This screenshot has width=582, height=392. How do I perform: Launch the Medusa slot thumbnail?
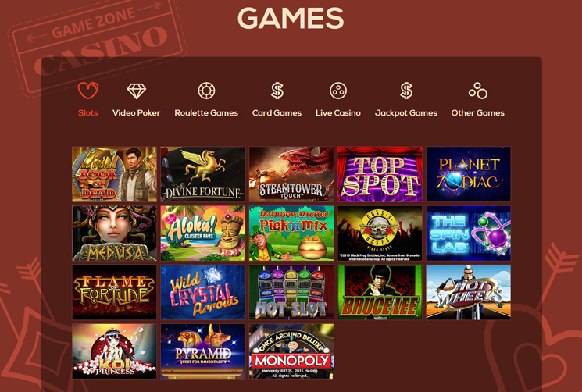114,233
